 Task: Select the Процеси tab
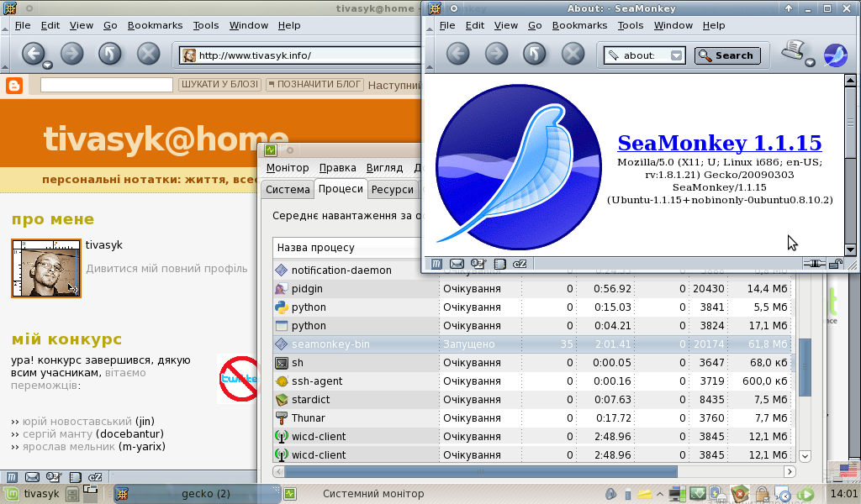[x=341, y=189]
